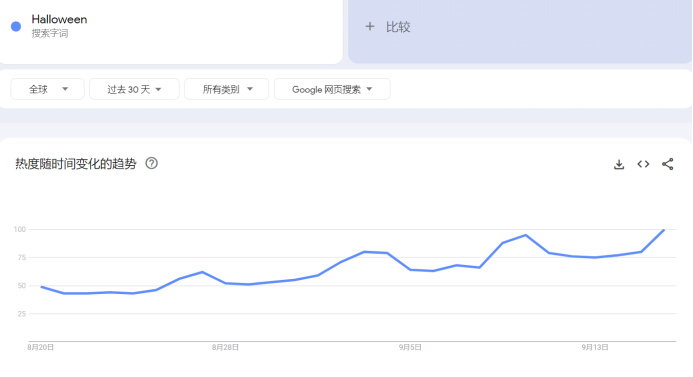
Task: Expand the 所有类别 category dropdown
Action: (x=226, y=89)
